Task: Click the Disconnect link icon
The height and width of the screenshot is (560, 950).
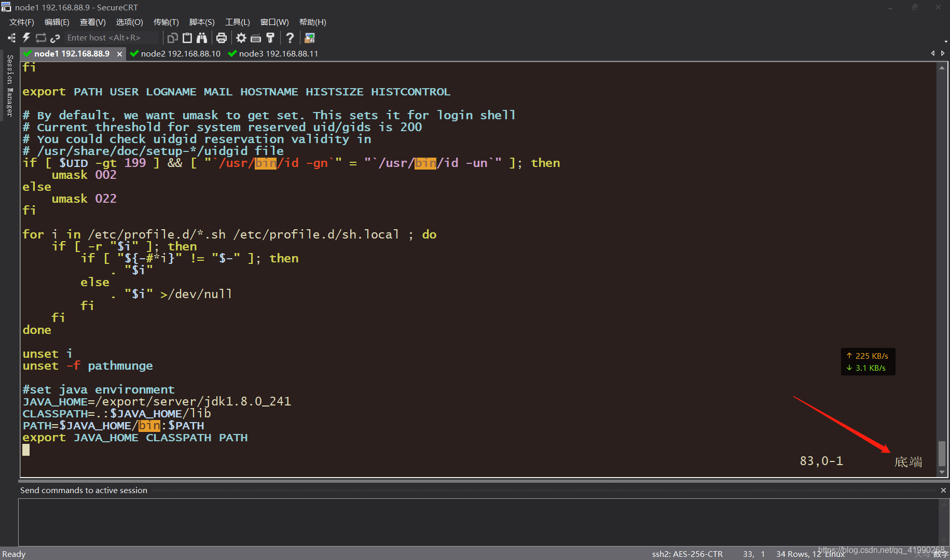Action: click(55, 38)
